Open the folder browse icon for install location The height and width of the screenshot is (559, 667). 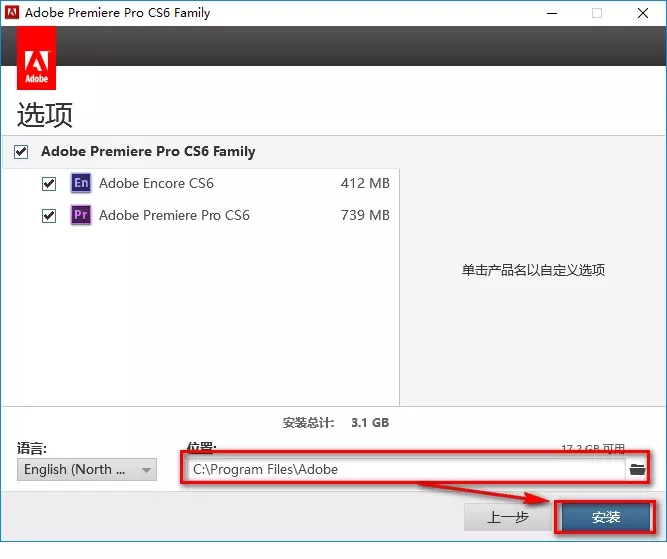pyautogui.click(x=637, y=469)
